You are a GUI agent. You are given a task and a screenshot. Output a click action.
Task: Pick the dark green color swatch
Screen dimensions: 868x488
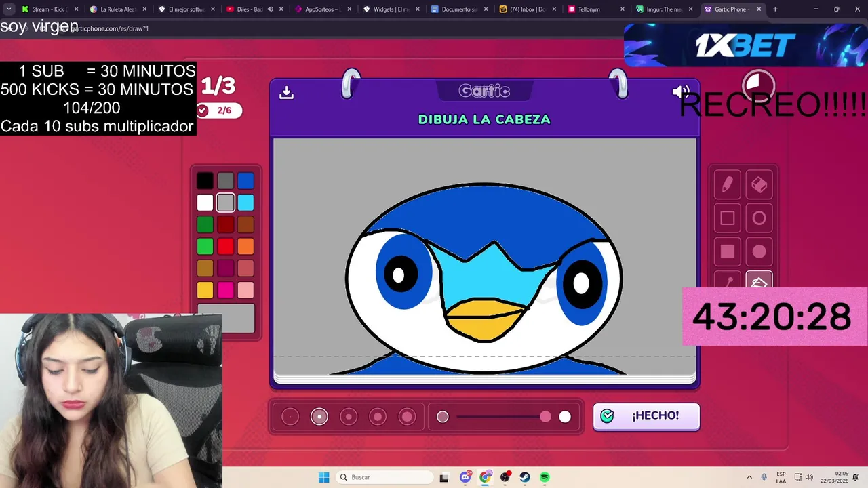tap(205, 224)
